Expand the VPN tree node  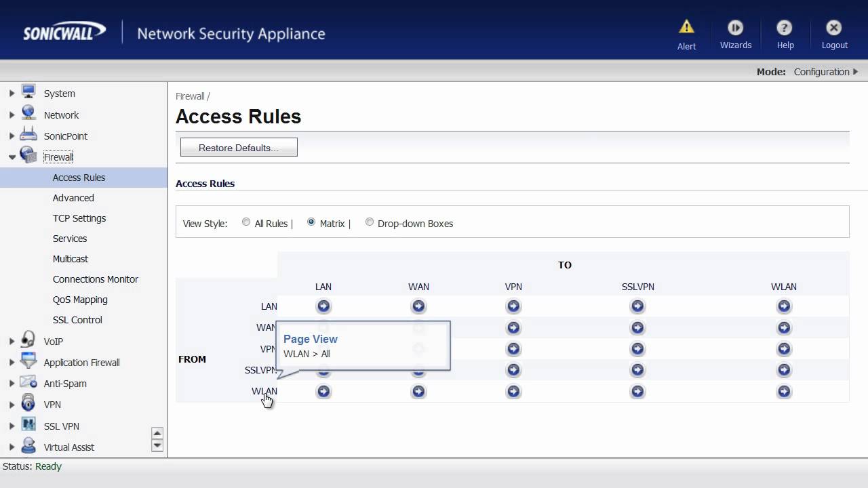pyautogui.click(x=12, y=405)
